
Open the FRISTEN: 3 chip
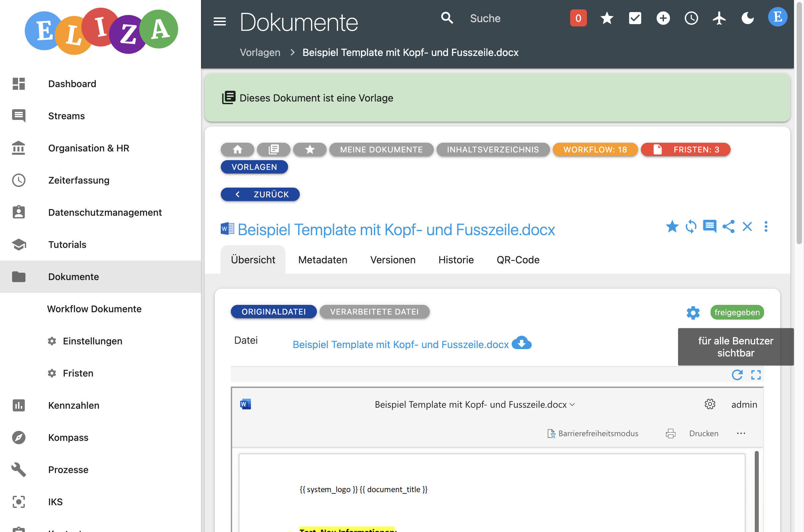[686, 150]
